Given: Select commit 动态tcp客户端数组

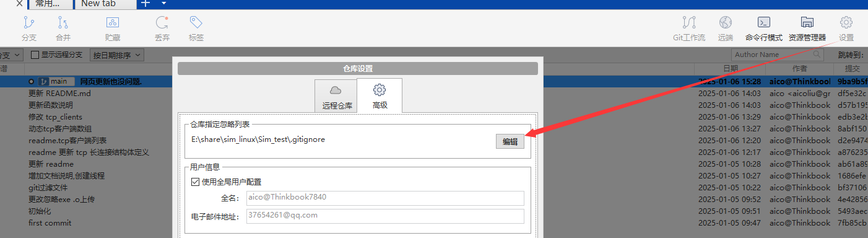Looking at the screenshot, I should pyautogui.click(x=60, y=128).
